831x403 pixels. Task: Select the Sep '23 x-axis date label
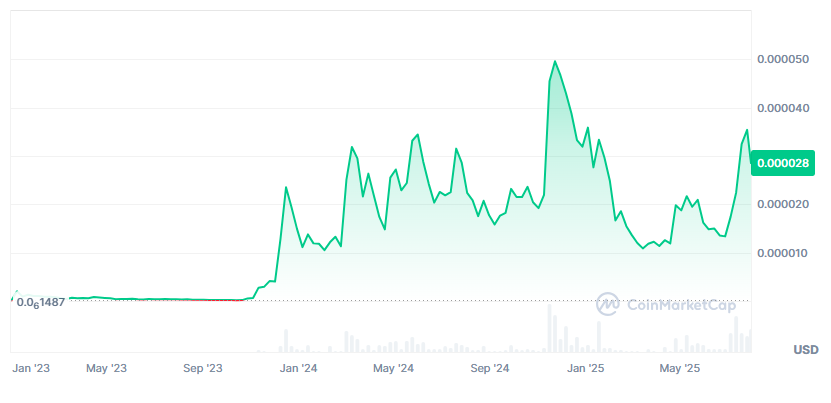(x=203, y=369)
